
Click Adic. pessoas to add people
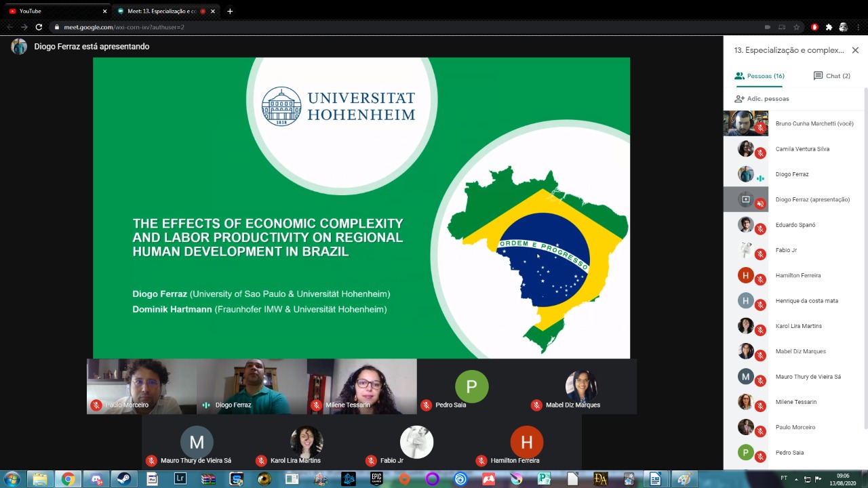tap(762, 98)
